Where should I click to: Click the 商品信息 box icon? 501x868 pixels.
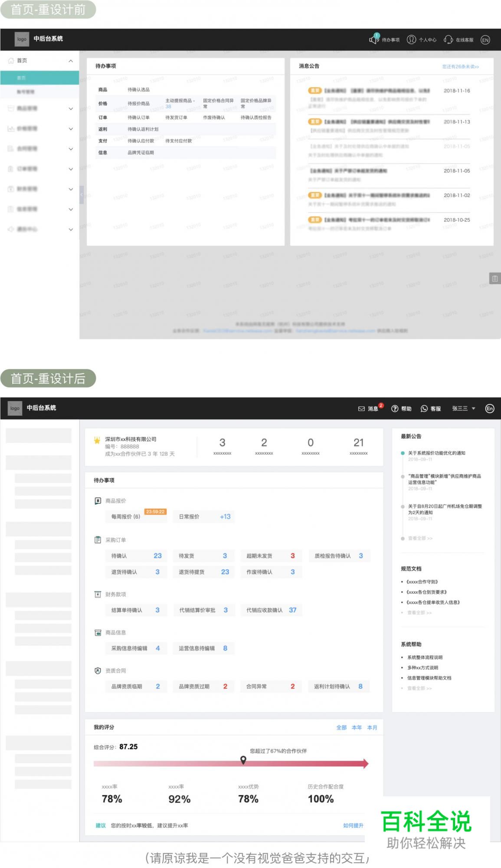tap(98, 632)
